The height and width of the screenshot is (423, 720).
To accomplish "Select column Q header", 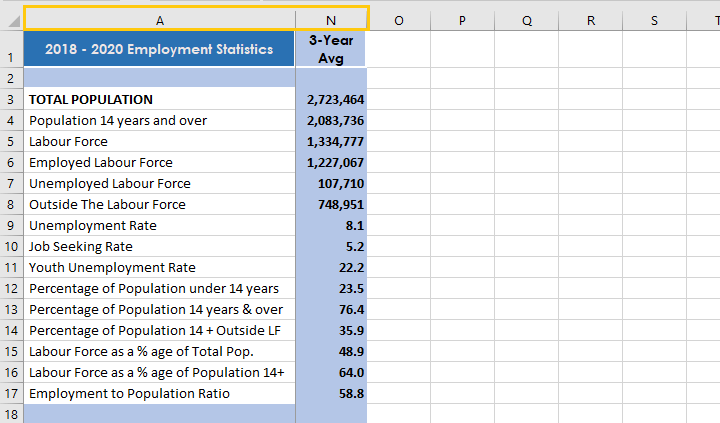I will coord(526,19).
